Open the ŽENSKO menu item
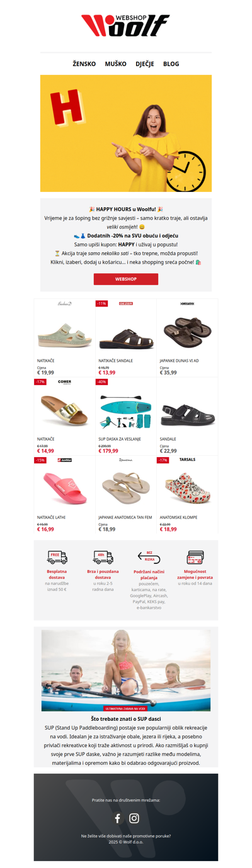The image size is (252, 868). coord(84,64)
